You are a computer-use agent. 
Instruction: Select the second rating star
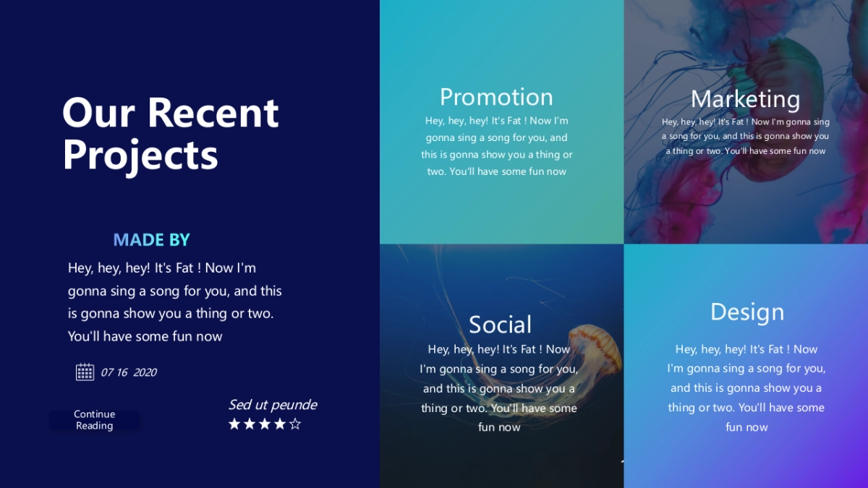click(250, 424)
